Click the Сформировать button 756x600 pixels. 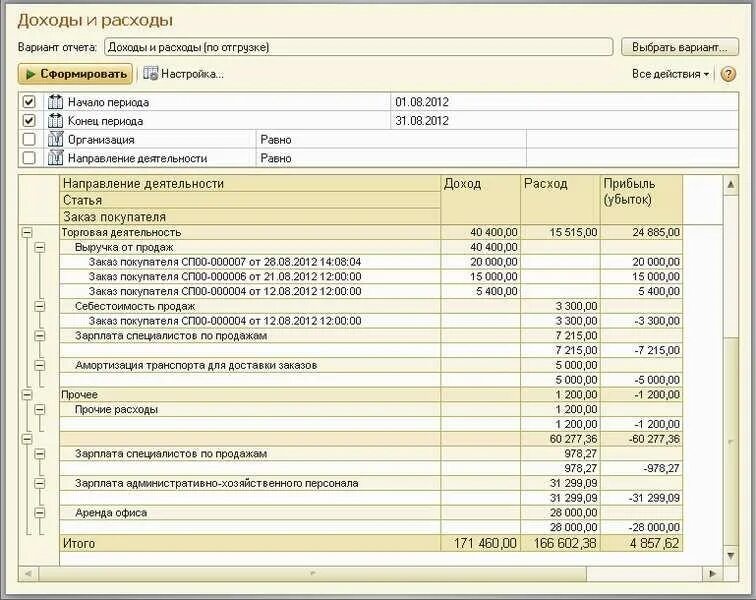click(75, 74)
